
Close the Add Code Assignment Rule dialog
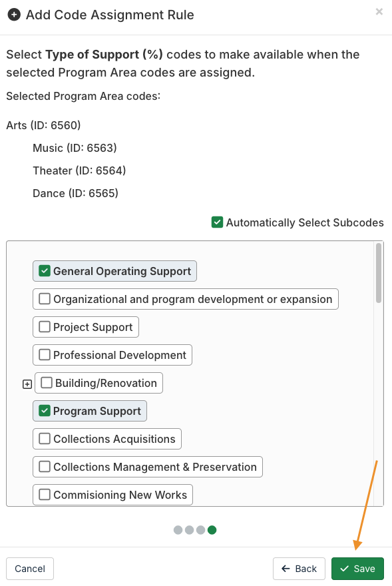pos(379,11)
